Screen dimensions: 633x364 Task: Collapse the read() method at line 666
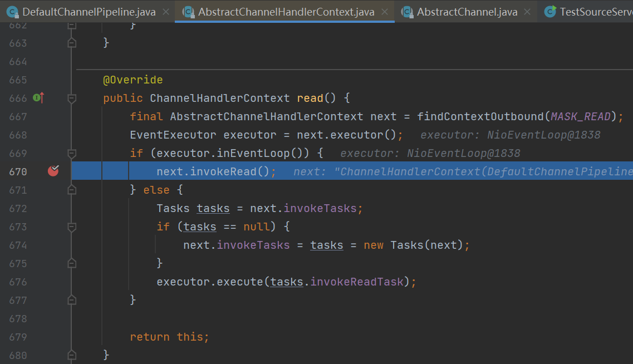point(71,99)
